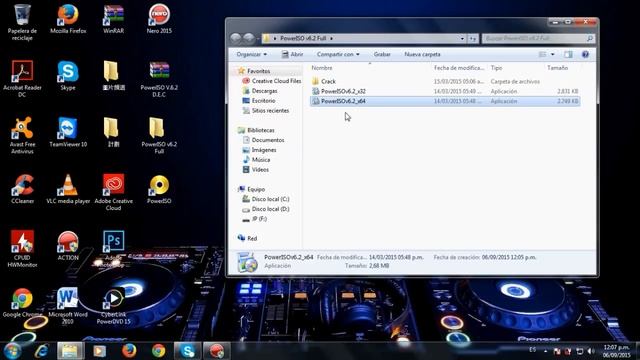The image size is (640, 360).
Task: Select the TeamViewer 10 desktop icon
Action: click(68, 132)
